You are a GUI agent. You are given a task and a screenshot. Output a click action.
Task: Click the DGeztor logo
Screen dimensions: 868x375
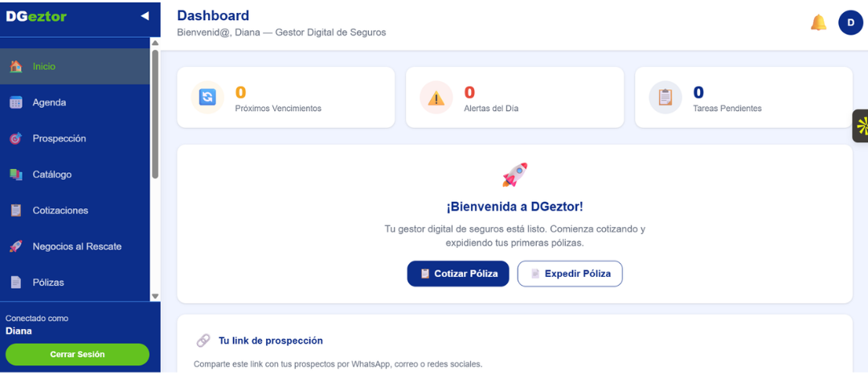(x=36, y=17)
